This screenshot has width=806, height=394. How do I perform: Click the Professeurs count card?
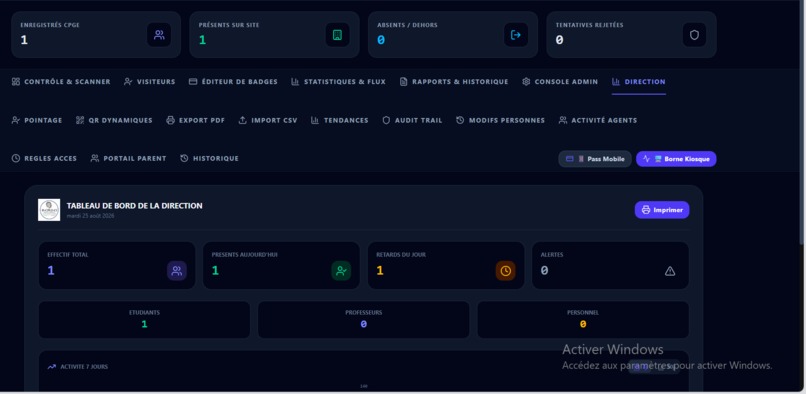pyautogui.click(x=363, y=319)
